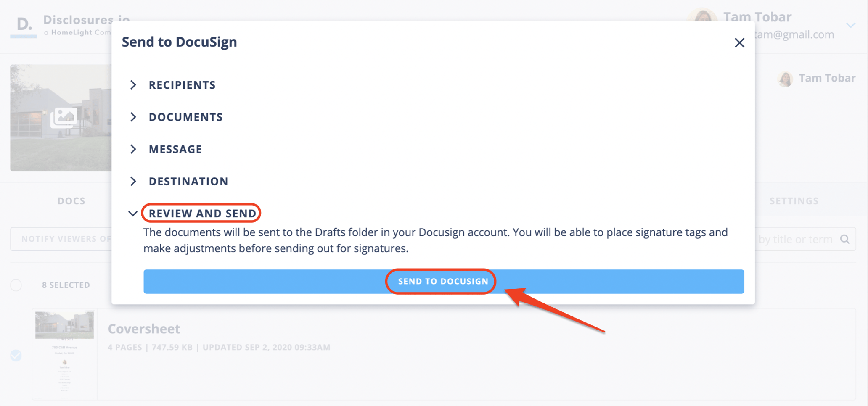The image size is (868, 406).
Task: Expand the Documents section chevron
Action: click(x=133, y=117)
